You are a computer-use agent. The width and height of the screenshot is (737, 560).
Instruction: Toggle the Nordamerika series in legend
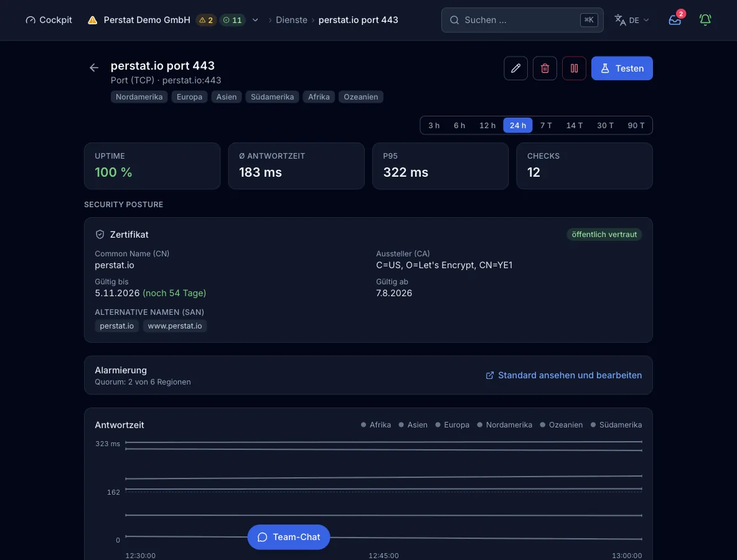(x=504, y=425)
